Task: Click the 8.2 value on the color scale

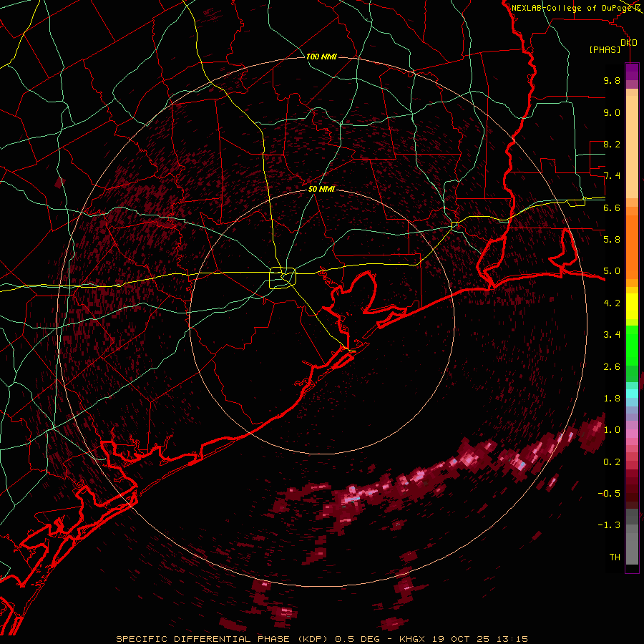Action: [x=612, y=144]
